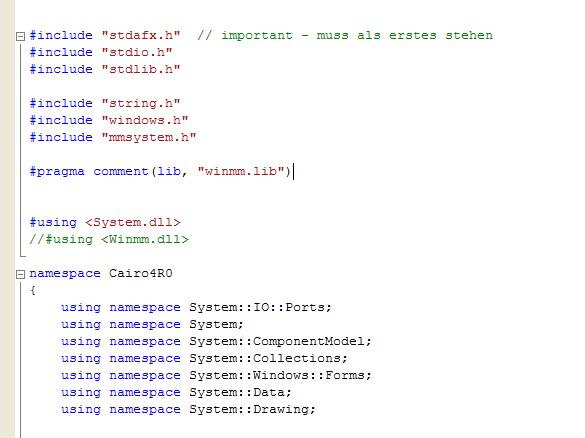Collapse the Cairo4R0 namespace block
This screenshot has width=585, height=438.
click(21, 275)
